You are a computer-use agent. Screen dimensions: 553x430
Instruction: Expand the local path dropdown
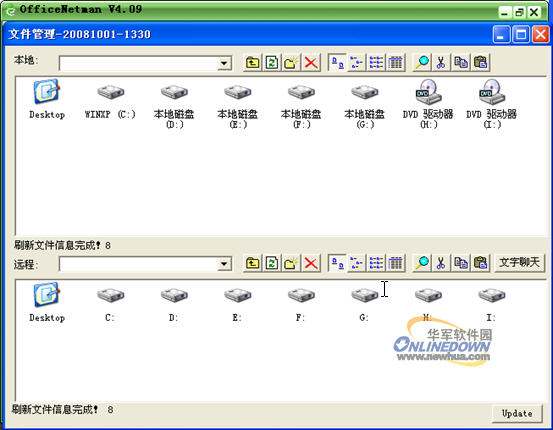point(224,63)
